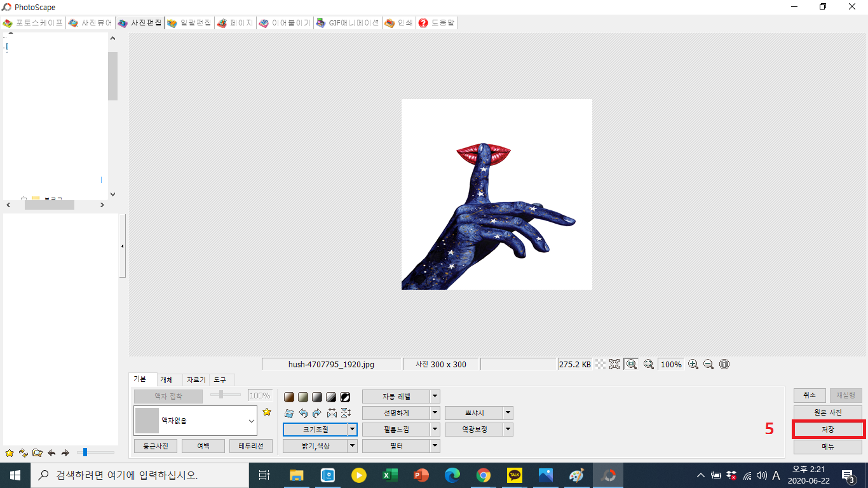Screen dimensions: 868x488
Task: Apply the grayscale effect icon
Action: pos(303,397)
